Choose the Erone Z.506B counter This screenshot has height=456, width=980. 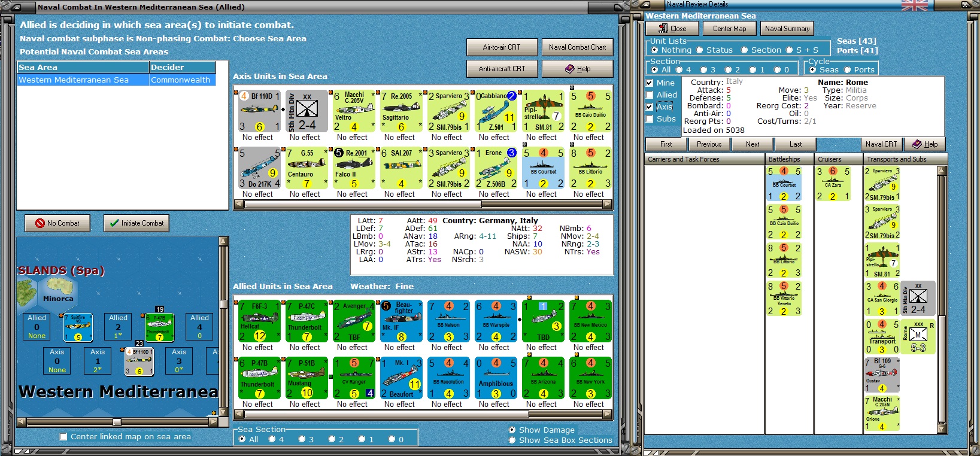click(x=496, y=168)
